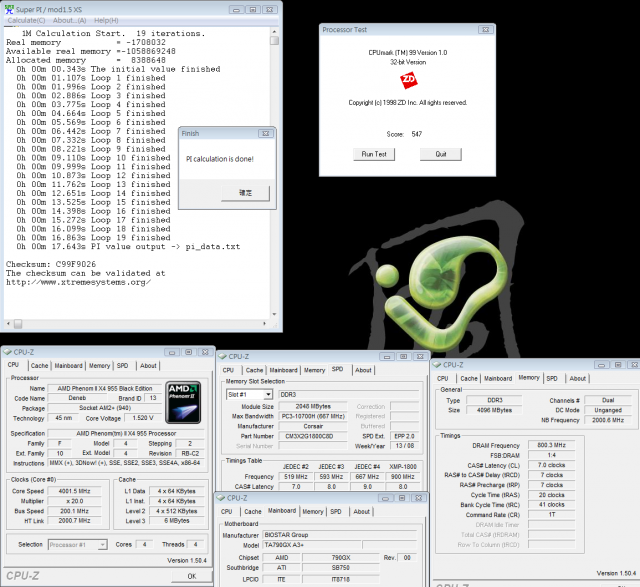Open the Help(H) menu in Super PI
640x587 pixels.
[106, 20]
